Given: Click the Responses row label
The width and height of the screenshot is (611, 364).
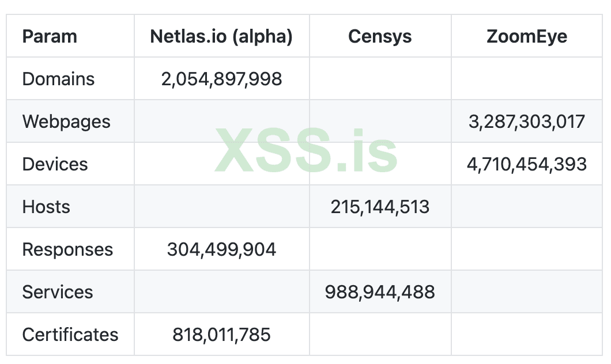Looking at the screenshot, I should pyautogui.click(x=67, y=249).
